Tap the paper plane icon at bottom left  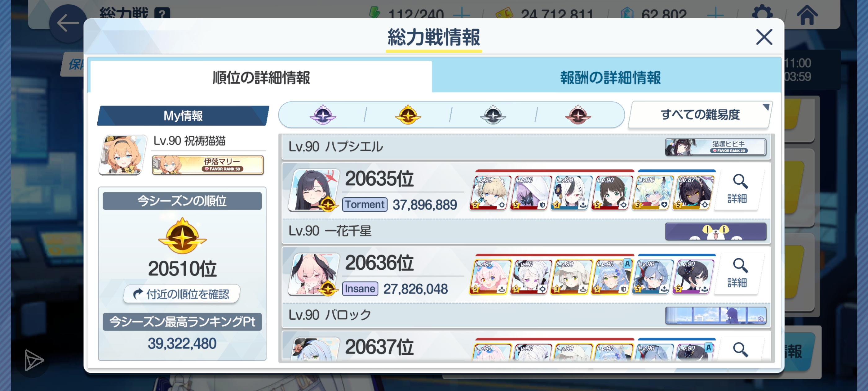pos(34,360)
